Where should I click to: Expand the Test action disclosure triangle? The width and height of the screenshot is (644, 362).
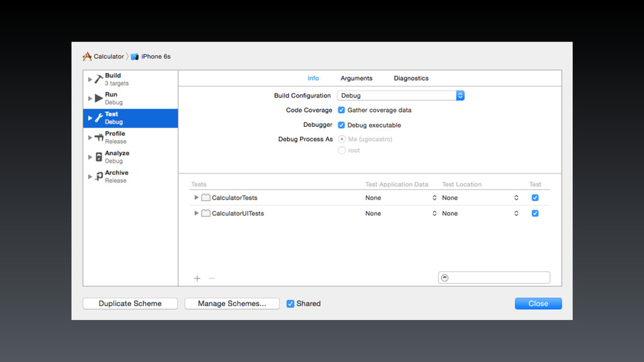90,118
